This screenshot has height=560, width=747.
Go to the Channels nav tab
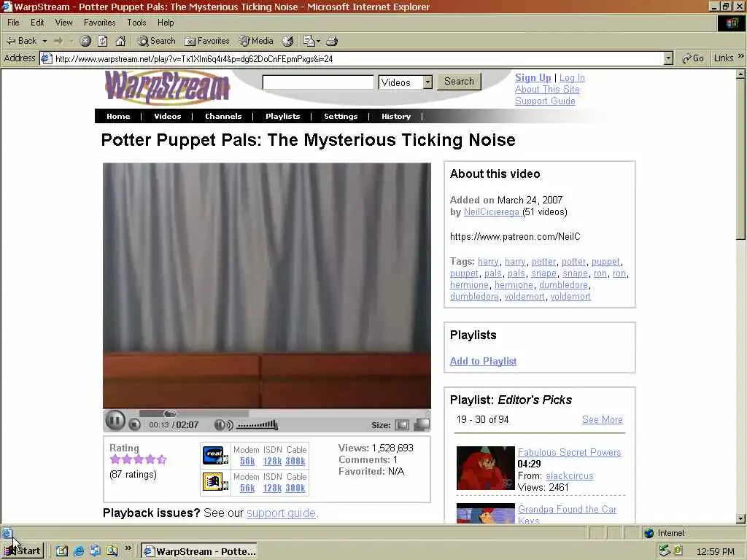click(x=223, y=116)
